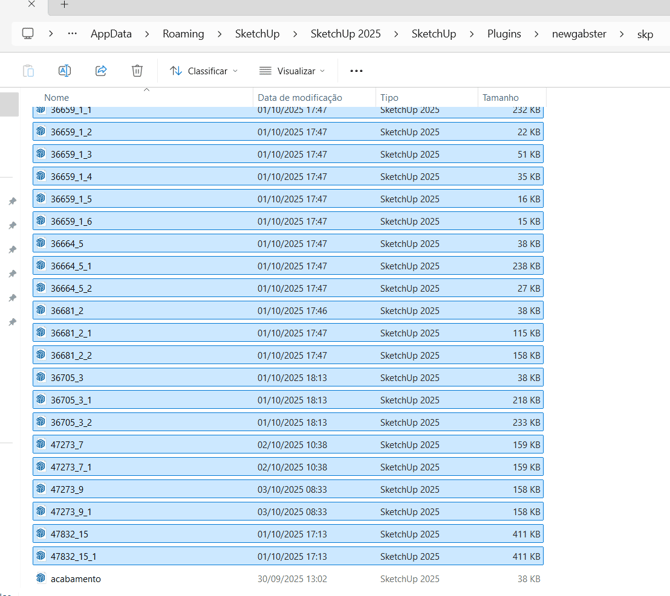The width and height of the screenshot is (670, 596).
Task: Go to the Roaming folder in the breadcrumb
Action: pos(183,34)
